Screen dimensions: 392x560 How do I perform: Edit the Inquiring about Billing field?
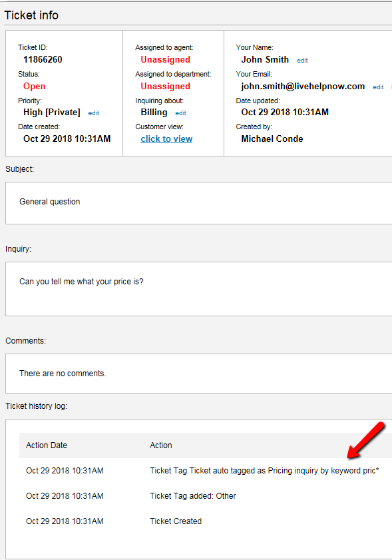tap(180, 113)
